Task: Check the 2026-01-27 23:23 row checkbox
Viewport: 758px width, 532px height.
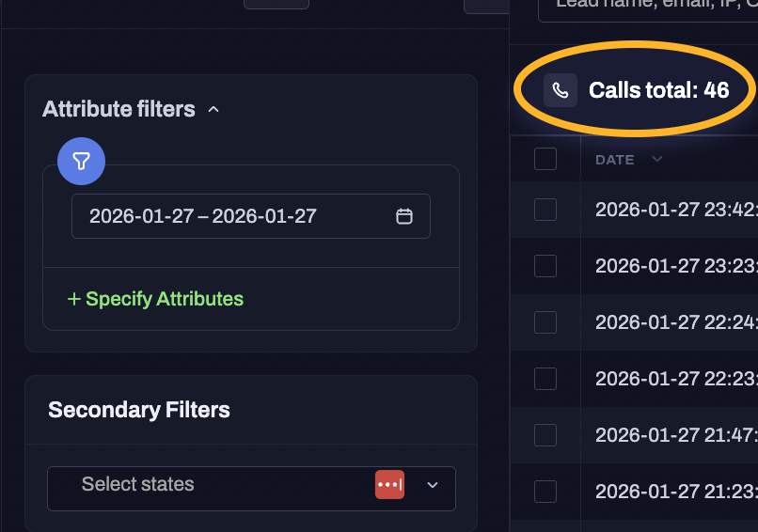Action: (545, 266)
